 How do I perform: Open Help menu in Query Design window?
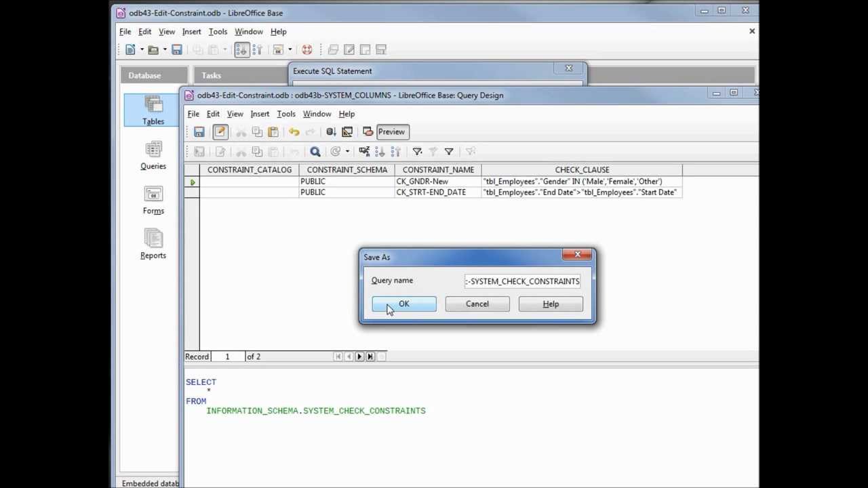point(347,114)
